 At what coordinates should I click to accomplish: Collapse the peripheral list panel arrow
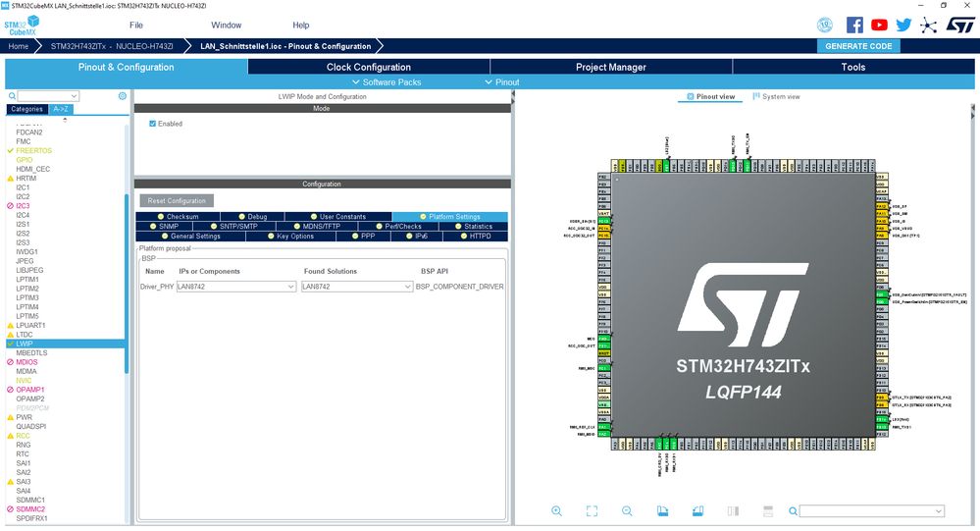tap(512, 95)
